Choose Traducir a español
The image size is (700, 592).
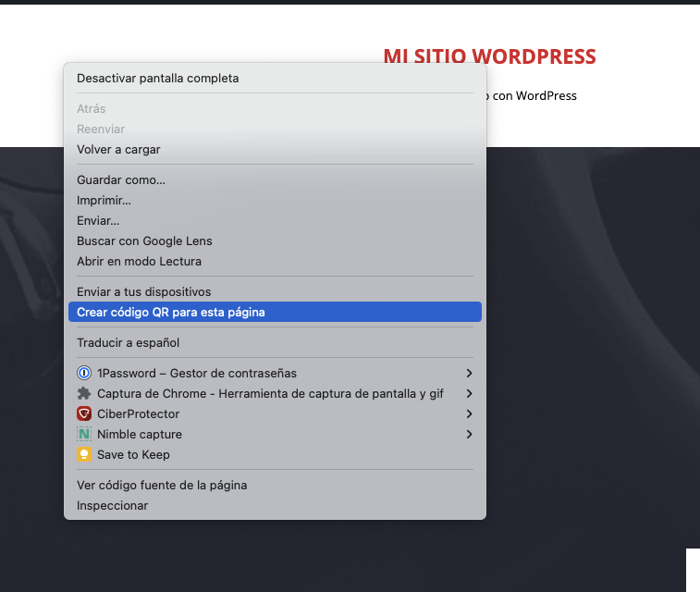[x=275, y=342]
